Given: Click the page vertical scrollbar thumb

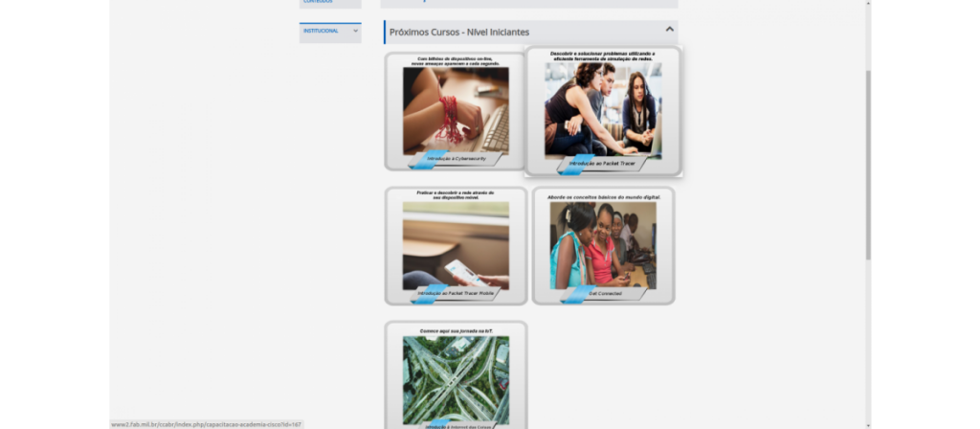Looking at the screenshot, I should pyautogui.click(x=868, y=165).
